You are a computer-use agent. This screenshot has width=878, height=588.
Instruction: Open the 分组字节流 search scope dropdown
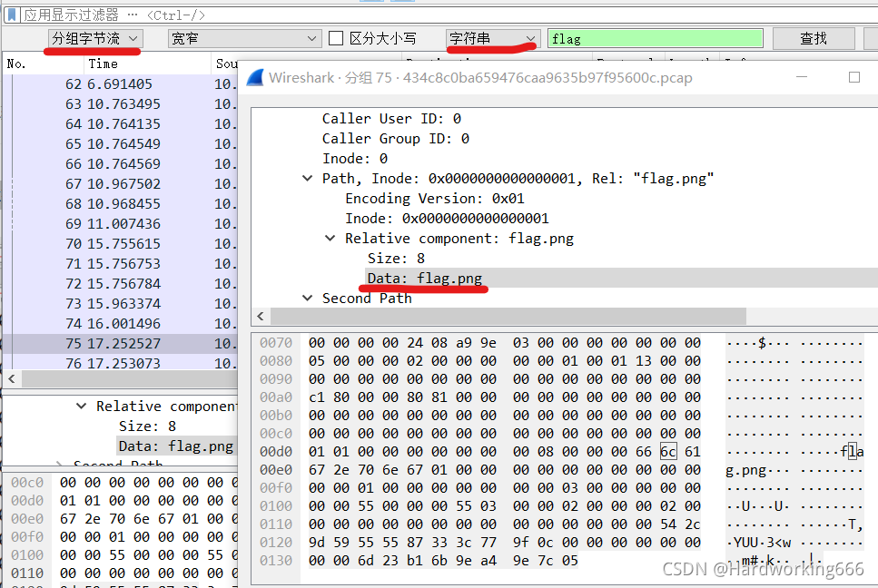(x=95, y=39)
